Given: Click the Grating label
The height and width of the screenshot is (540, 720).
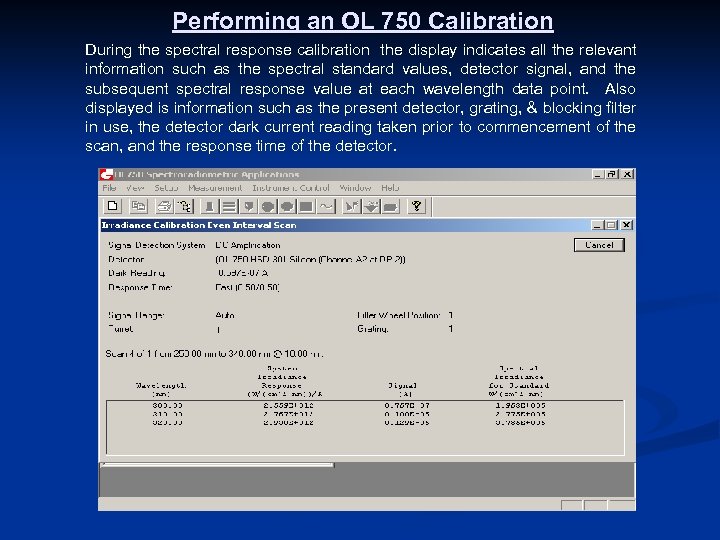Looking at the screenshot, I should 373,329.
